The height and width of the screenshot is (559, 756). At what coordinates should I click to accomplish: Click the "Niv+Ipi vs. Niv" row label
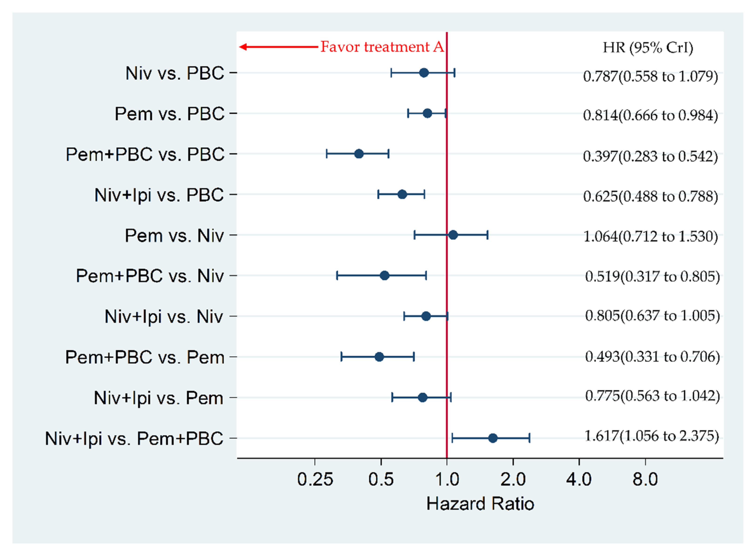[x=164, y=317]
